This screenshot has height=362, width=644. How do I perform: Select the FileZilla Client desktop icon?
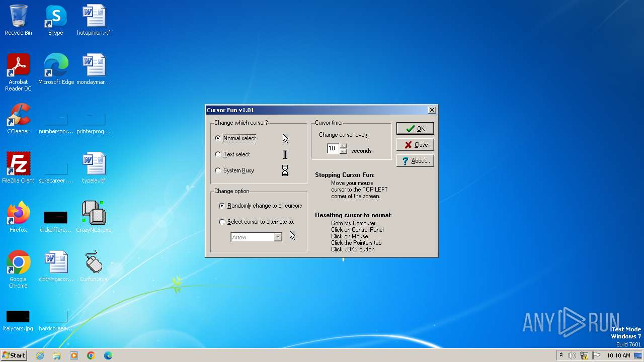point(18,168)
